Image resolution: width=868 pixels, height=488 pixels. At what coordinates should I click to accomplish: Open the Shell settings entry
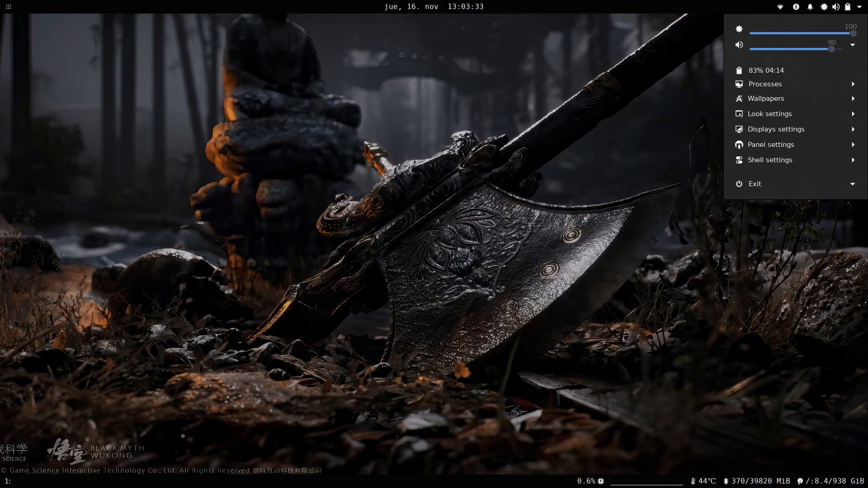770,160
